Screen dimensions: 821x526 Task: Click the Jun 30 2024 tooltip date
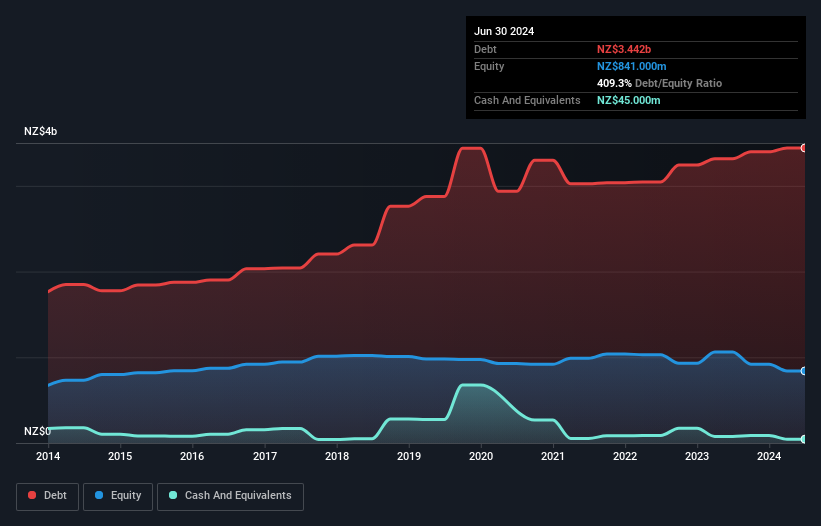click(504, 31)
